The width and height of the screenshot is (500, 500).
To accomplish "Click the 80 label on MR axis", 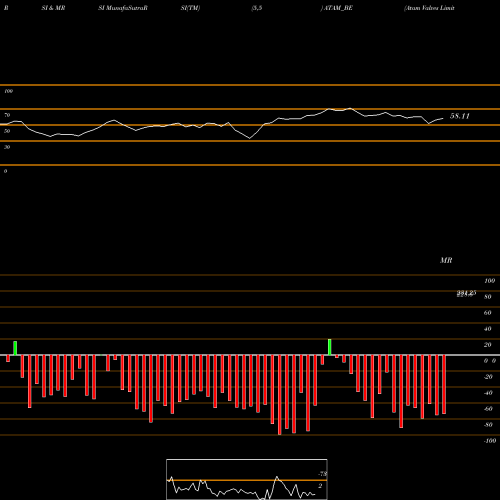I will pyautogui.click(x=488, y=297).
